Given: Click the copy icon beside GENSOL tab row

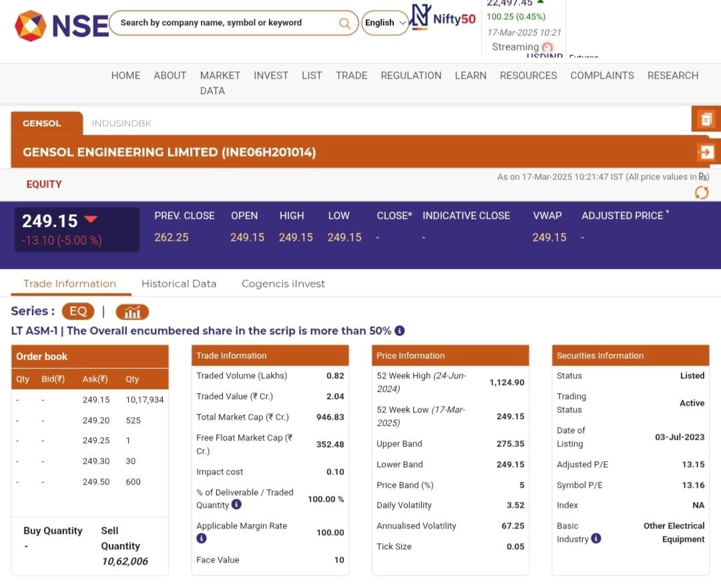Looking at the screenshot, I should (x=706, y=119).
